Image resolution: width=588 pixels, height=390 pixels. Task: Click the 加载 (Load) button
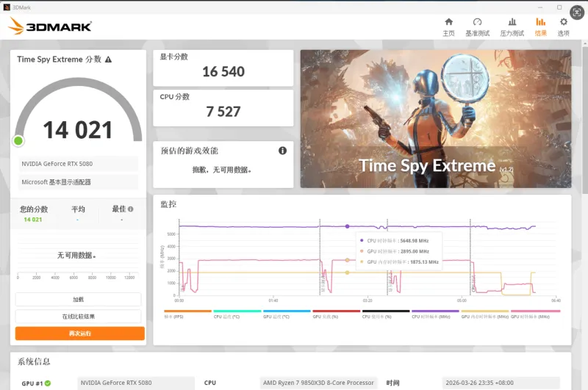pyautogui.click(x=78, y=300)
